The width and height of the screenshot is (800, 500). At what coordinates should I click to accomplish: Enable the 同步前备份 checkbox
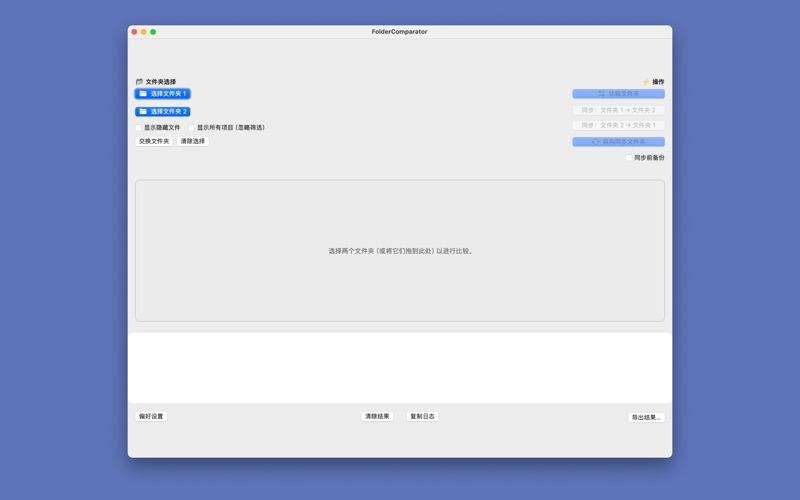[629, 158]
